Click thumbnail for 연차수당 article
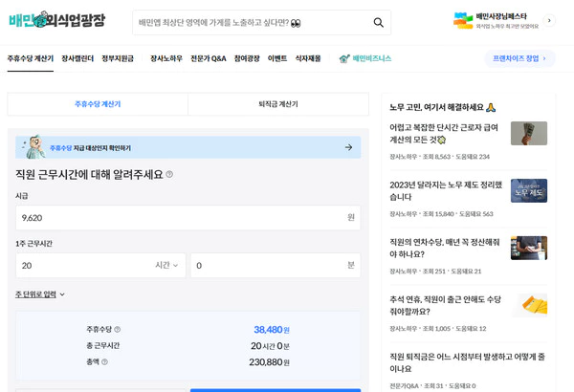This screenshot has height=392, width=574. [x=528, y=248]
